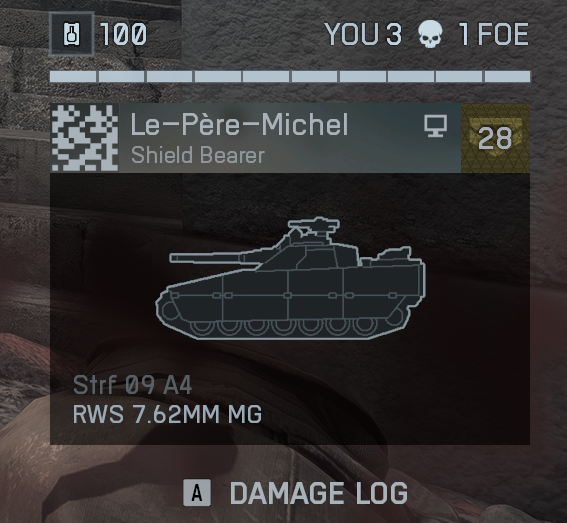Click the RWS 7.62MM MG weapon label
Viewport: 567px width, 523px height.
[167, 414]
